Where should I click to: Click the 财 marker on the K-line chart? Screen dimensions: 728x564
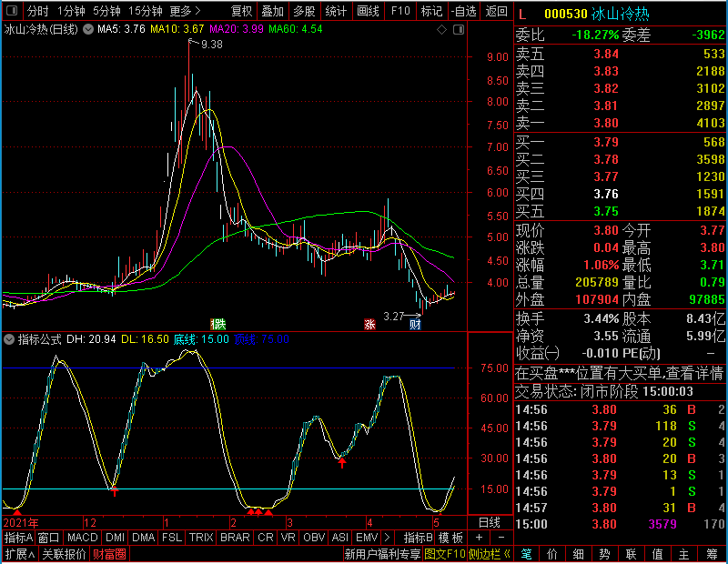pos(415,324)
